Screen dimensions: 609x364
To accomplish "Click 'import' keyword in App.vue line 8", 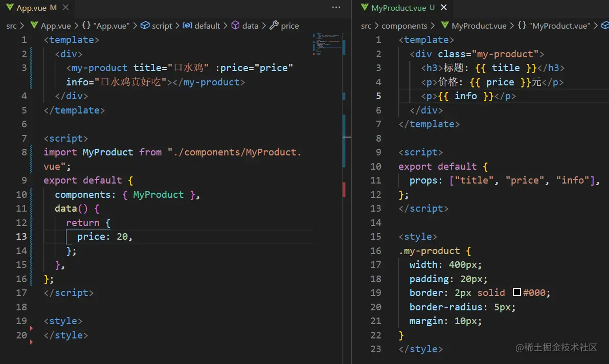I will [x=60, y=152].
